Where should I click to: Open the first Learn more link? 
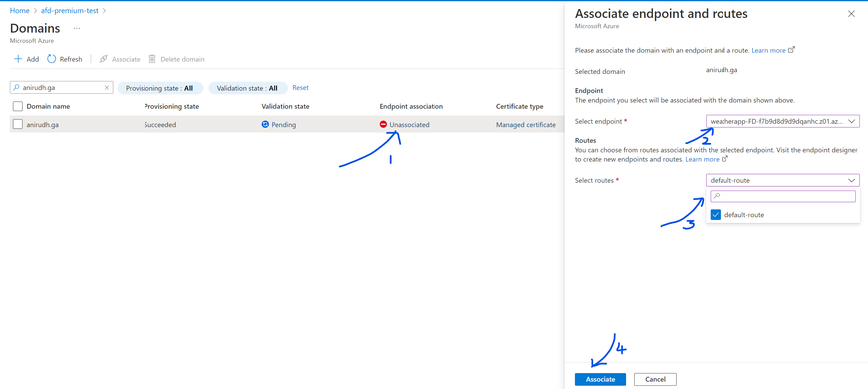pos(769,51)
